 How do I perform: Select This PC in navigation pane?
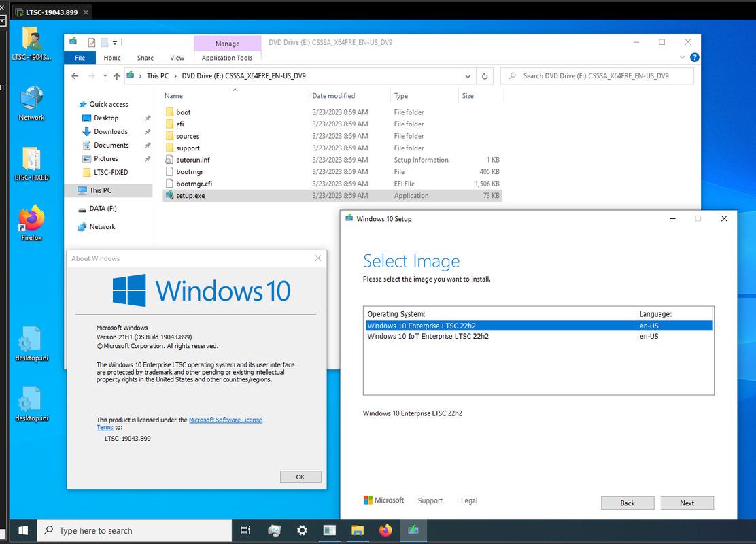109,190
